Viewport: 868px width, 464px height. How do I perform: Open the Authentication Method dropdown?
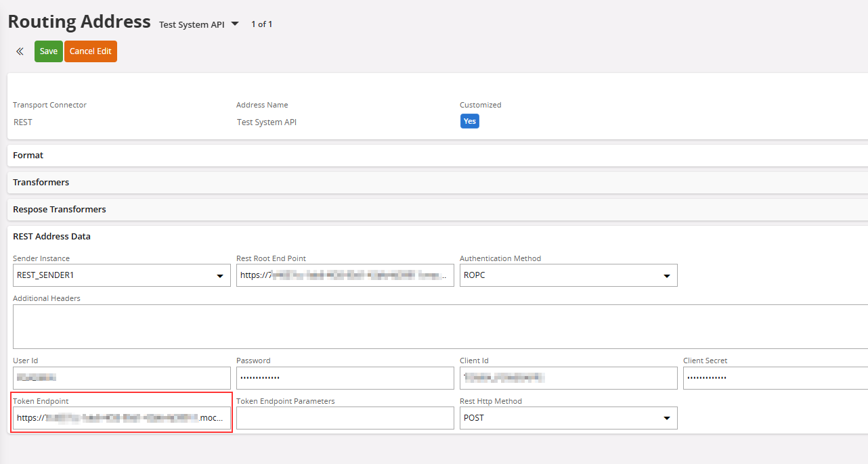point(568,275)
